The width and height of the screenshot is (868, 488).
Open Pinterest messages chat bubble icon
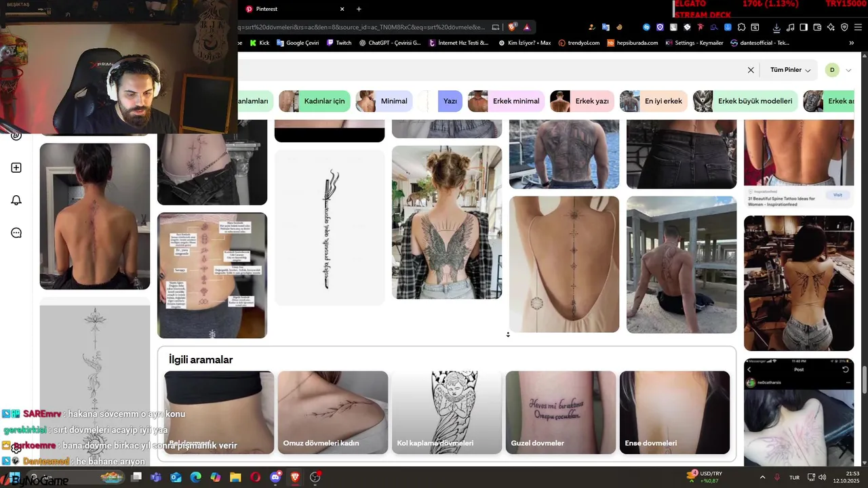click(x=16, y=232)
